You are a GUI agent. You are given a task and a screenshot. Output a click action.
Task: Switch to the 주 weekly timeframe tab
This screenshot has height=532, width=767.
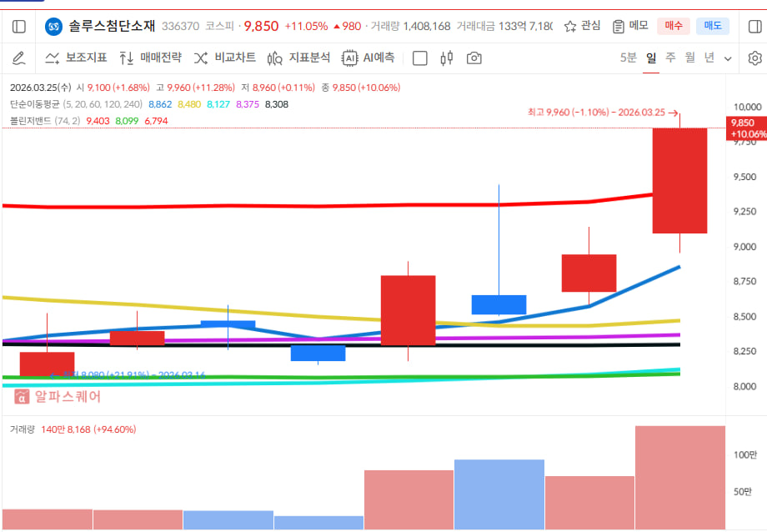pos(670,58)
